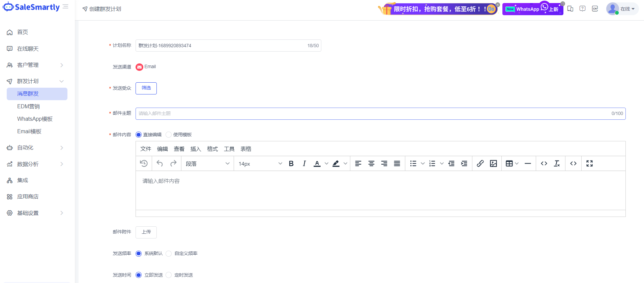The image size is (644, 283).
Task: Collapse the sidebar with the hamburger icon
Action: (x=65, y=7)
